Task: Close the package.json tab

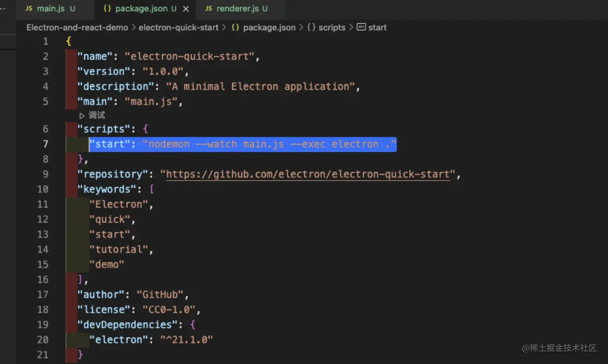Action: click(x=186, y=9)
